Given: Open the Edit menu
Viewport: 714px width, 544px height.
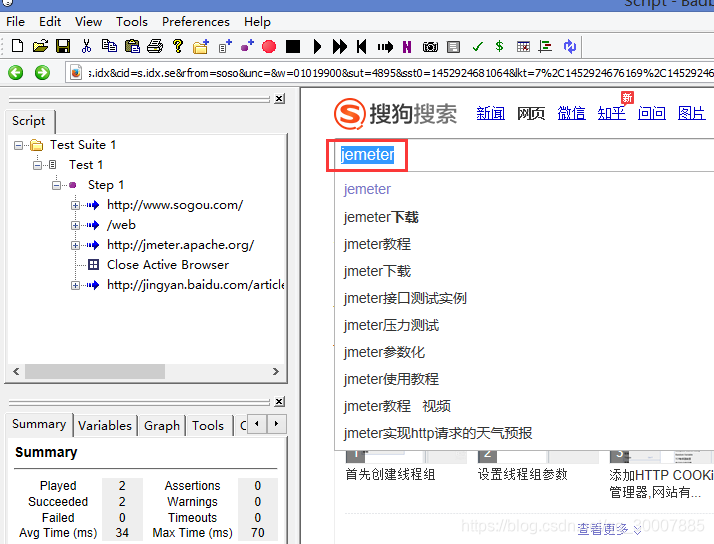Looking at the screenshot, I should pos(50,21).
